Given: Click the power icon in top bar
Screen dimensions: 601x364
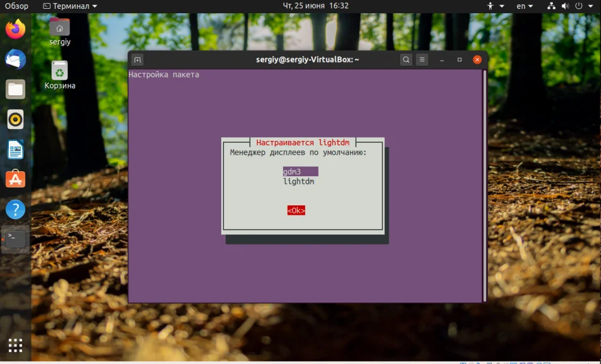Looking at the screenshot, I should tap(579, 6).
